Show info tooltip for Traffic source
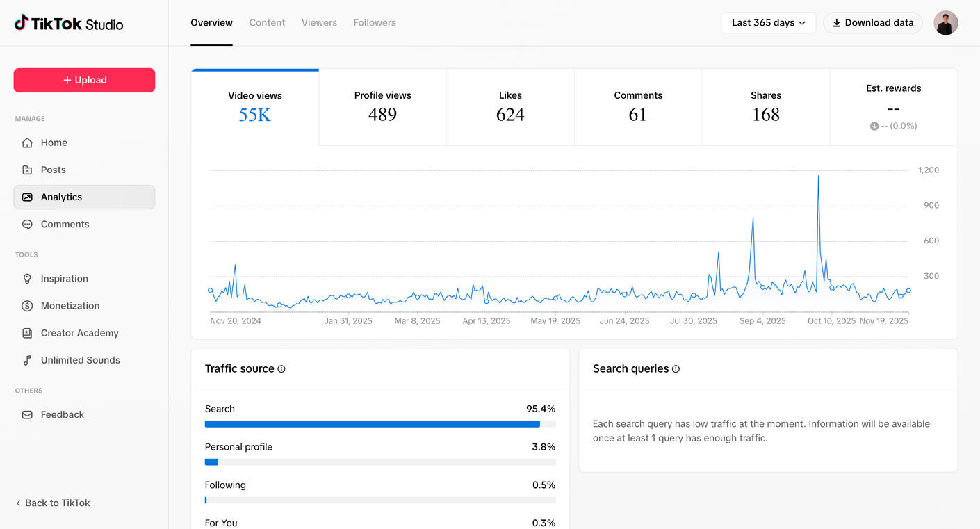The image size is (980, 529). point(281,369)
